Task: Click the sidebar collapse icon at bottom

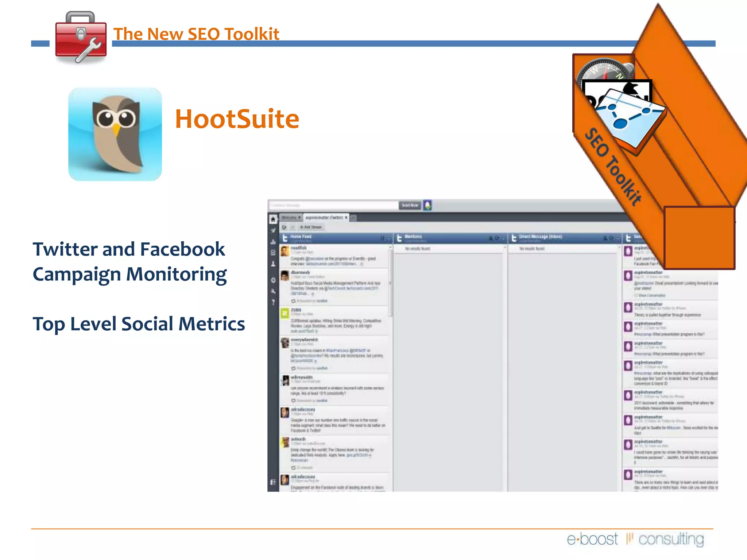Action: click(x=273, y=482)
